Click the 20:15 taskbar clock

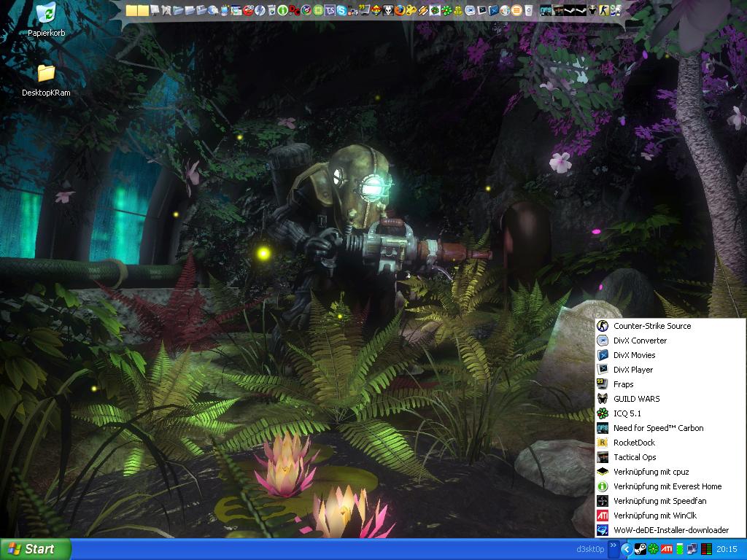(727, 549)
